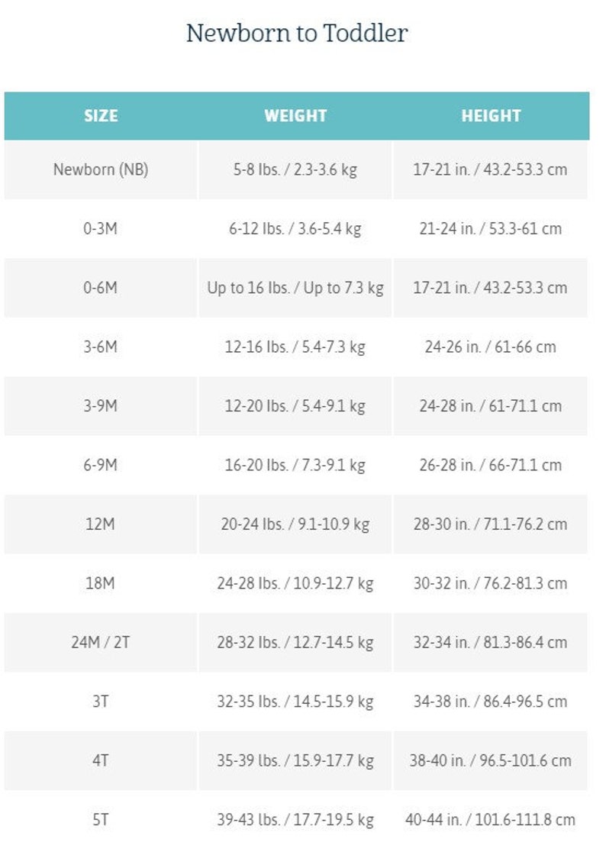Click the height cell 40-44 in.

click(490, 820)
